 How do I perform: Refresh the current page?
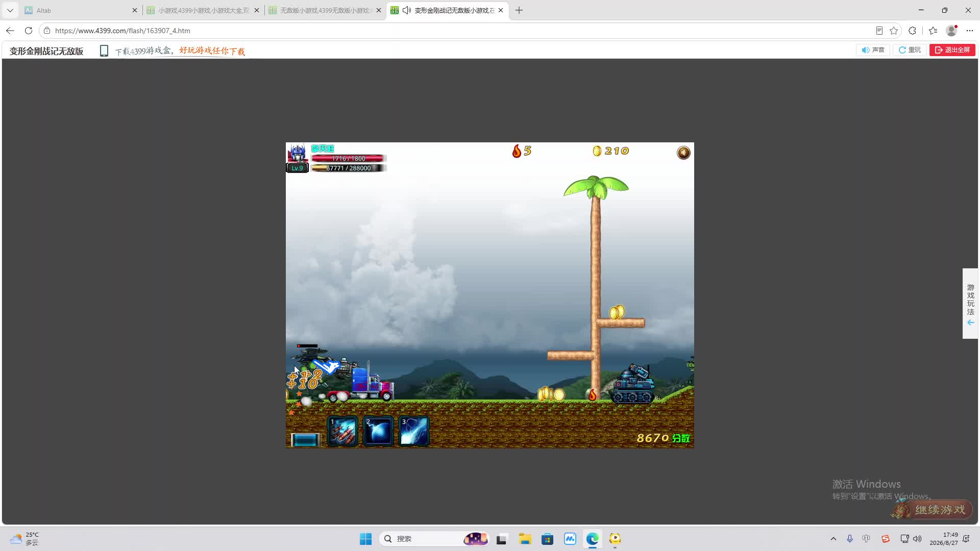click(x=29, y=31)
